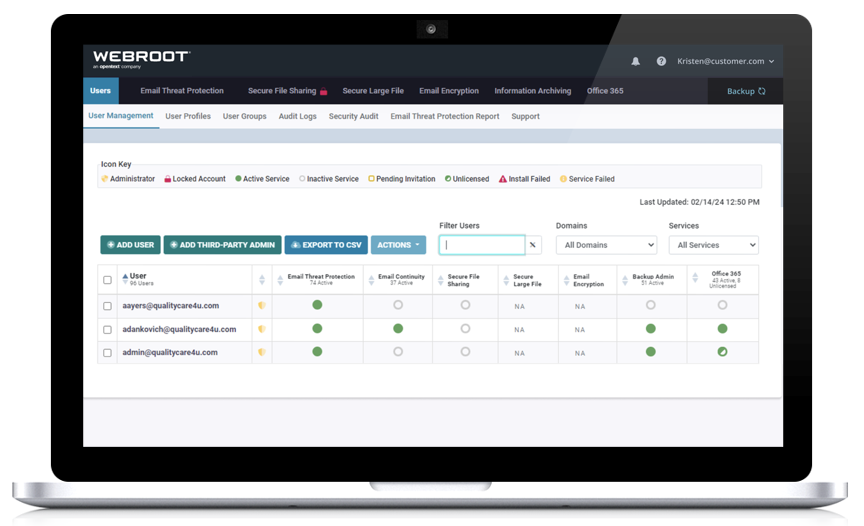This screenshot has width=864, height=526.
Task: Check the box for admin@qualitycare4u.com
Action: pos(107,353)
